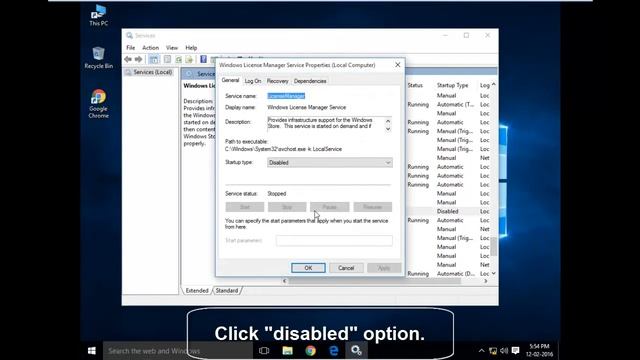Click the Forward arrow in Services toolbar

[x=139, y=60]
